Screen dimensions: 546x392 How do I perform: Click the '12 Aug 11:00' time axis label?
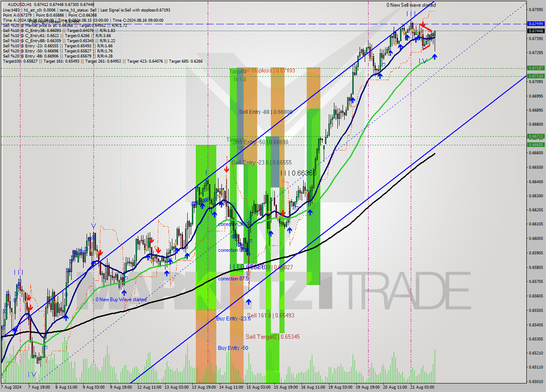149,387
